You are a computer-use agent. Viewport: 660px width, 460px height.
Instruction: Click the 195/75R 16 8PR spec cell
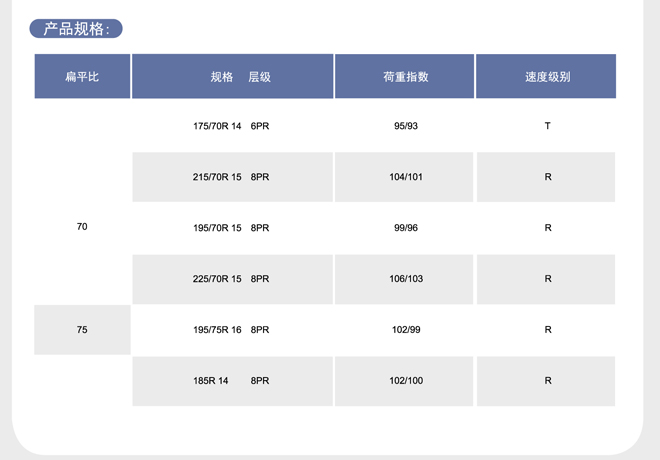point(232,330)
